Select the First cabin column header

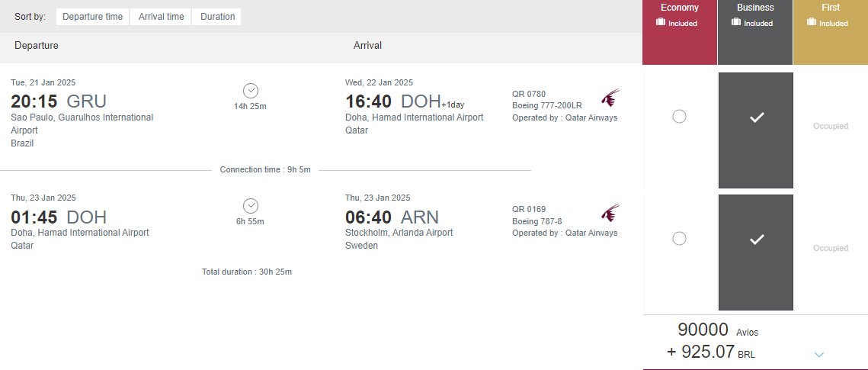click(831, 32)
